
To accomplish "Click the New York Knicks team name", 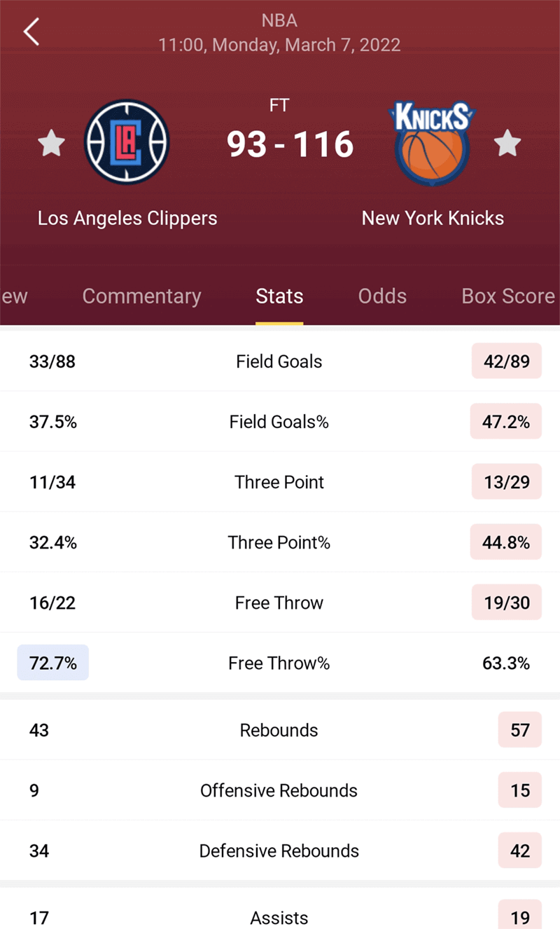I will (433, 218).
